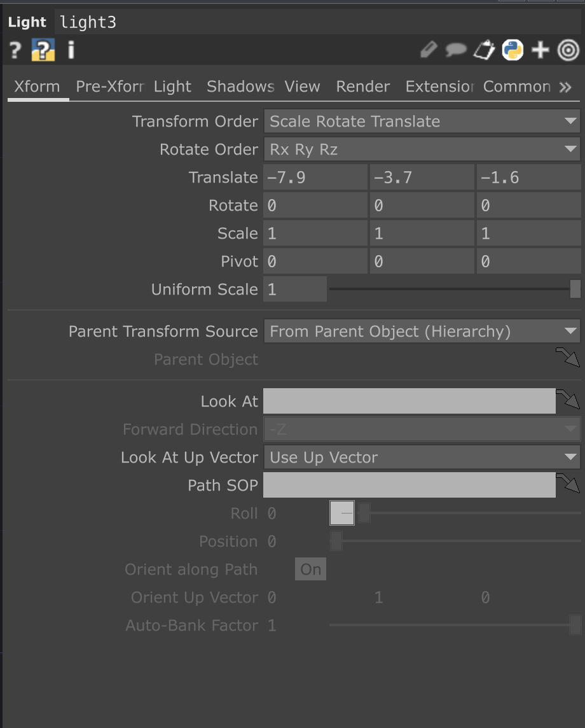This screenshot has height=728, width=585.
Task: Click the Path SOP operator picker arrow
Action: (568, 484)
